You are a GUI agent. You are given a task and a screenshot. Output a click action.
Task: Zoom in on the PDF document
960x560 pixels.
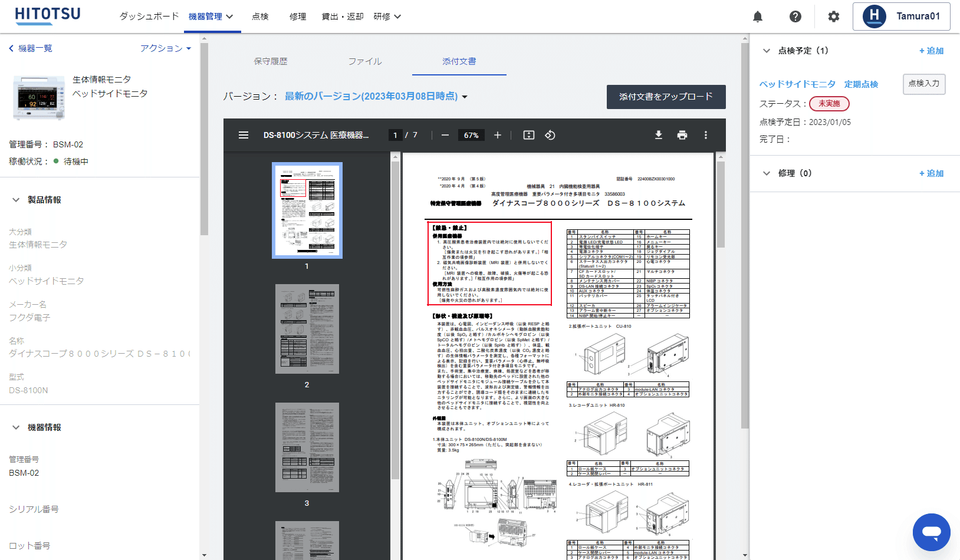[x=497, y=135]
